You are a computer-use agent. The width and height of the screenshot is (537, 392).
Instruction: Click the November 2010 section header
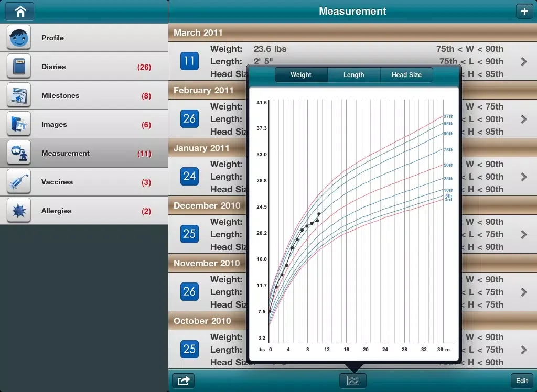(207, 263)
